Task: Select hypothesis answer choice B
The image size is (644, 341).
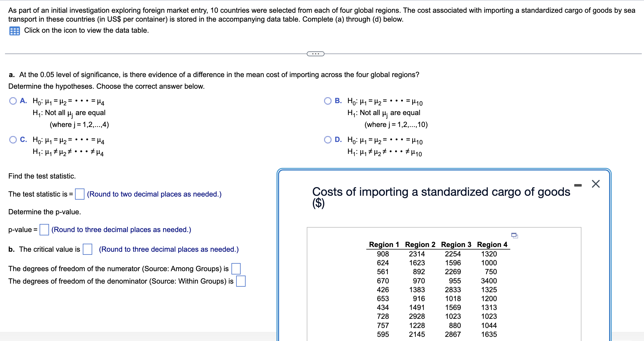Action: coord(327,101)
